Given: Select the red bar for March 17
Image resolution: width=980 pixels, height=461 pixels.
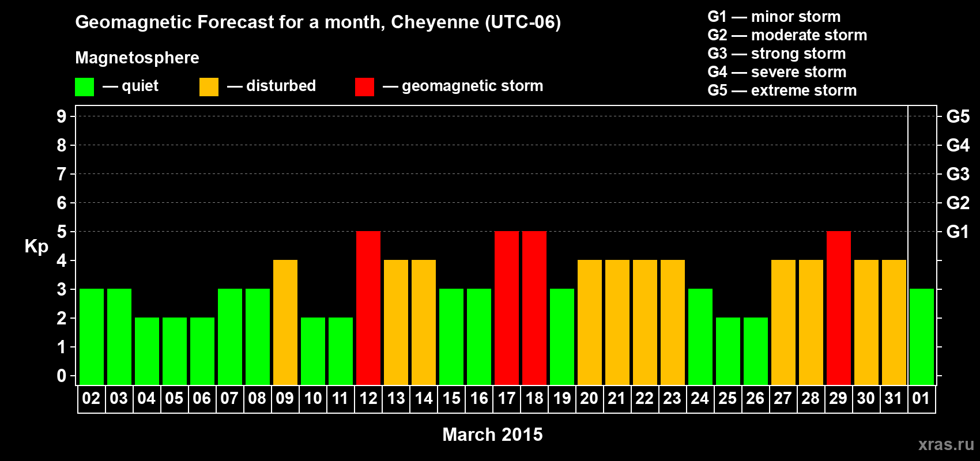Looking at the screenshot, I should pyautogui.click(x=507, y=308).
